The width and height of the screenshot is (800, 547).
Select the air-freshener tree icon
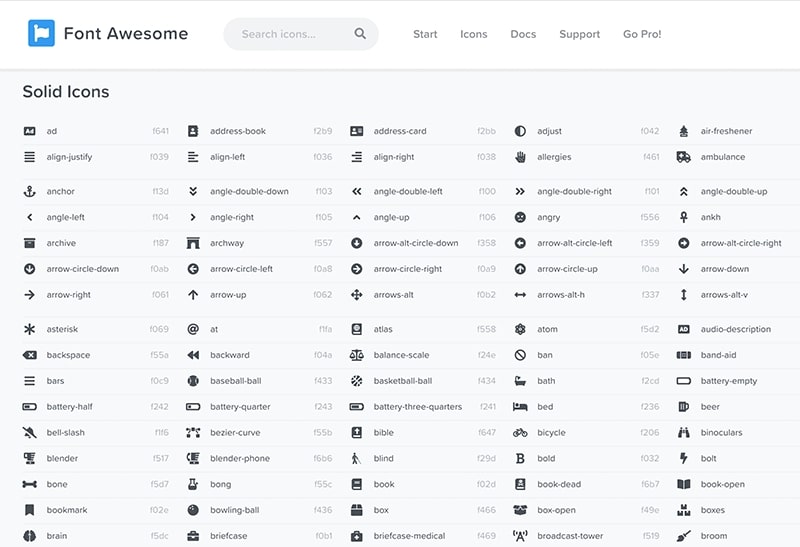tap(684, 131)
